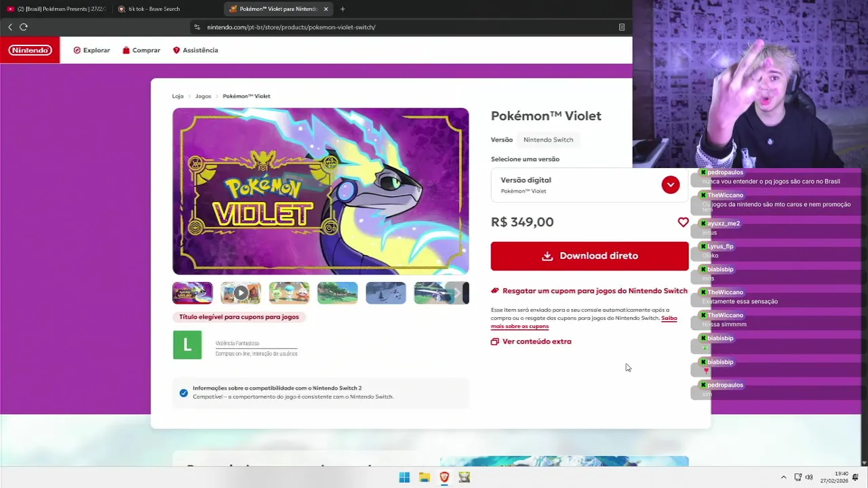868x488 pixels.
Task: Add to wishlist with the heart icon
Action: (x=683, y=222)
